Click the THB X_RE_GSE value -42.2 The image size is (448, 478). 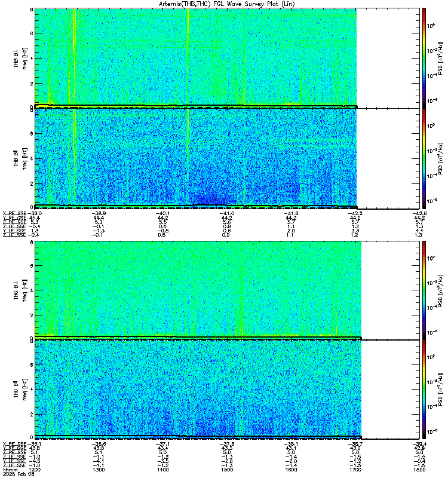tap(355, 213)
